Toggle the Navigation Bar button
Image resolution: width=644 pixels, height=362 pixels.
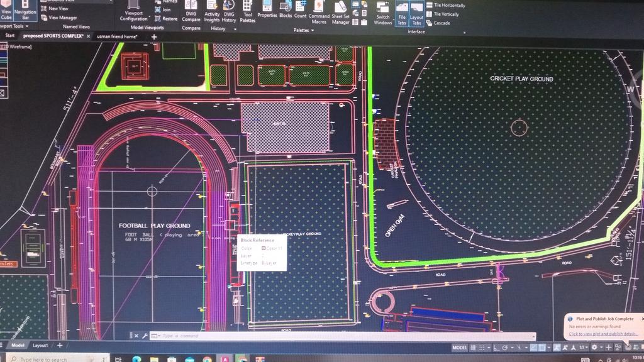click(x=25, y=10)
